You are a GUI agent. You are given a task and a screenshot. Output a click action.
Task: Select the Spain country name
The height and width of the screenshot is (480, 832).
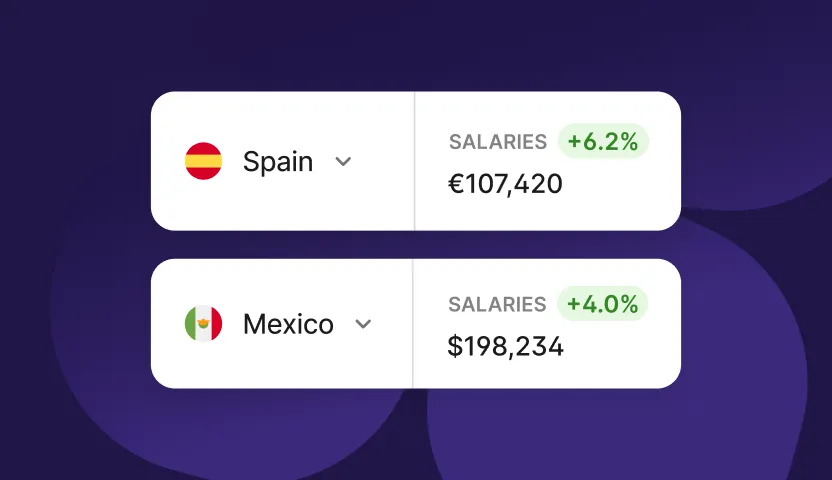point(277,161)
